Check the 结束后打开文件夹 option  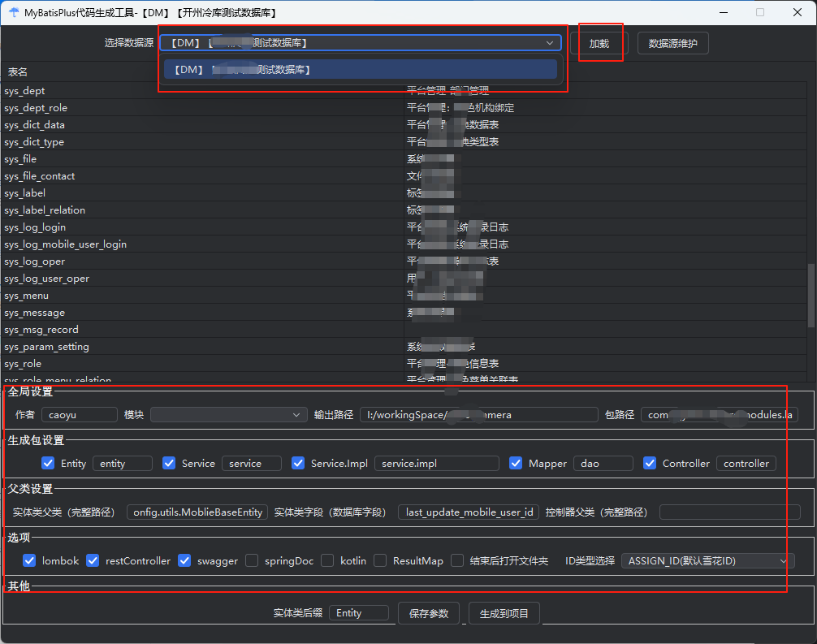(x=458, y=560)
